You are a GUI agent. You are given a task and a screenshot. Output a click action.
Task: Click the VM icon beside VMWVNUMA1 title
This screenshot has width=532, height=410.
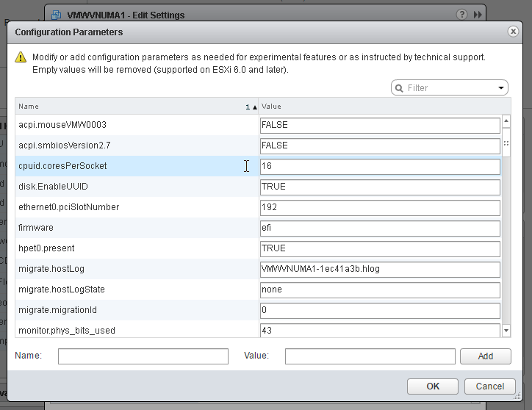tap(57, 15)
